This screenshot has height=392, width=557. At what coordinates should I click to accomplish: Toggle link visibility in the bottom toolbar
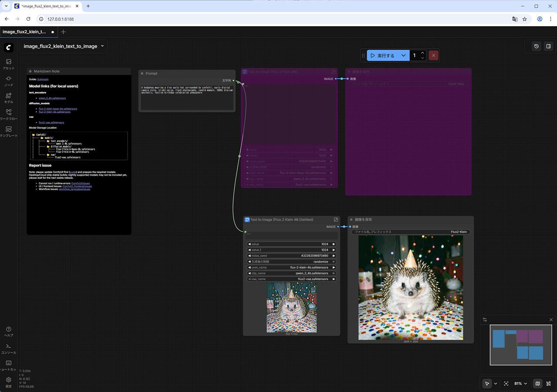coord(549,384)
